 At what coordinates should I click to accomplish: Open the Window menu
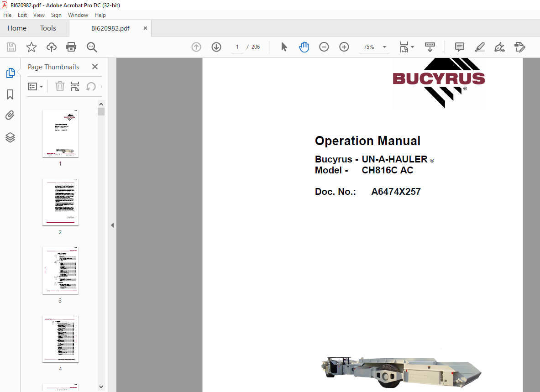point(78,15)
